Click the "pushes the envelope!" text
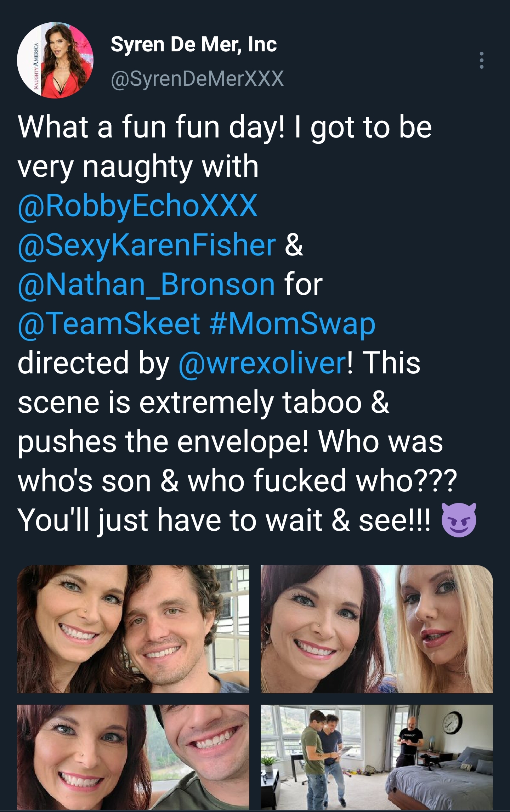Image resolution: width=510 pixels, height=812 pixels. 163,441
